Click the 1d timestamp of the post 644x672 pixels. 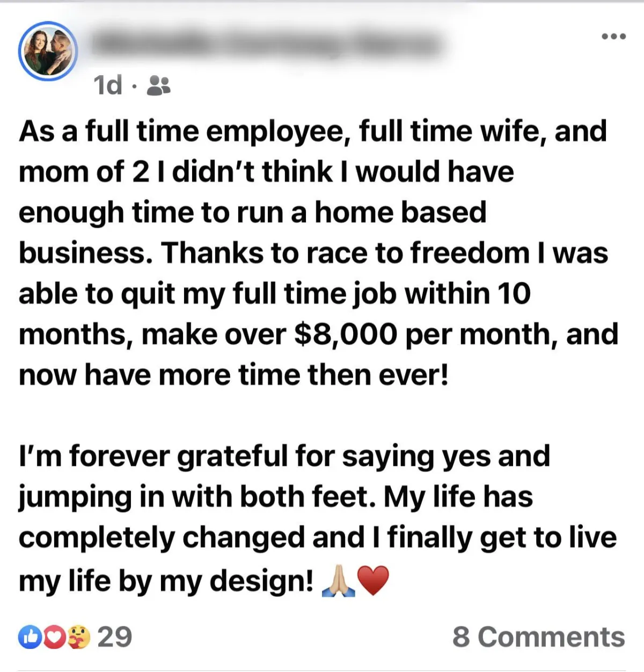108,85
